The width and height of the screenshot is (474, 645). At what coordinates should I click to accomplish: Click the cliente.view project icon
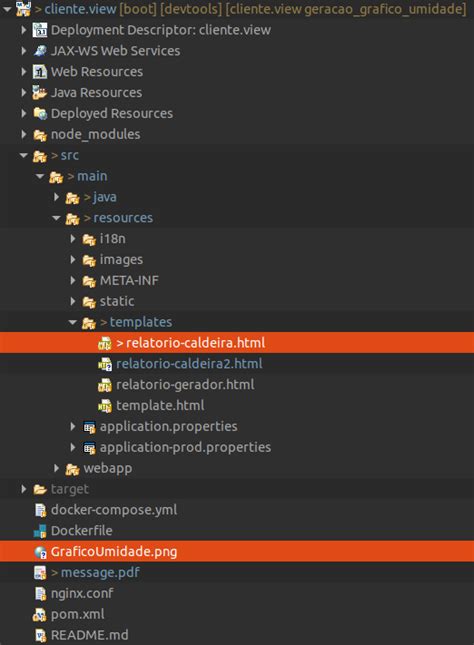click(23, 8)
